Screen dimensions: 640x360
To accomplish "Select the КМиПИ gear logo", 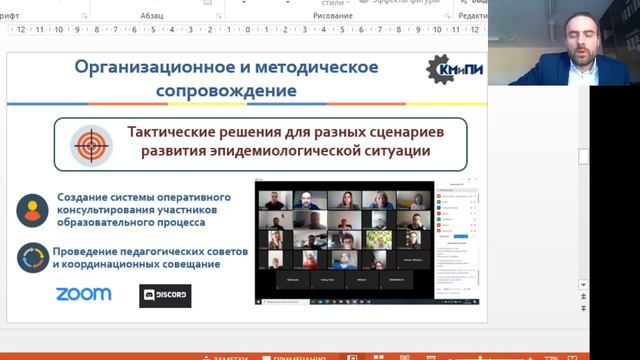I will (x=455, y=69).
